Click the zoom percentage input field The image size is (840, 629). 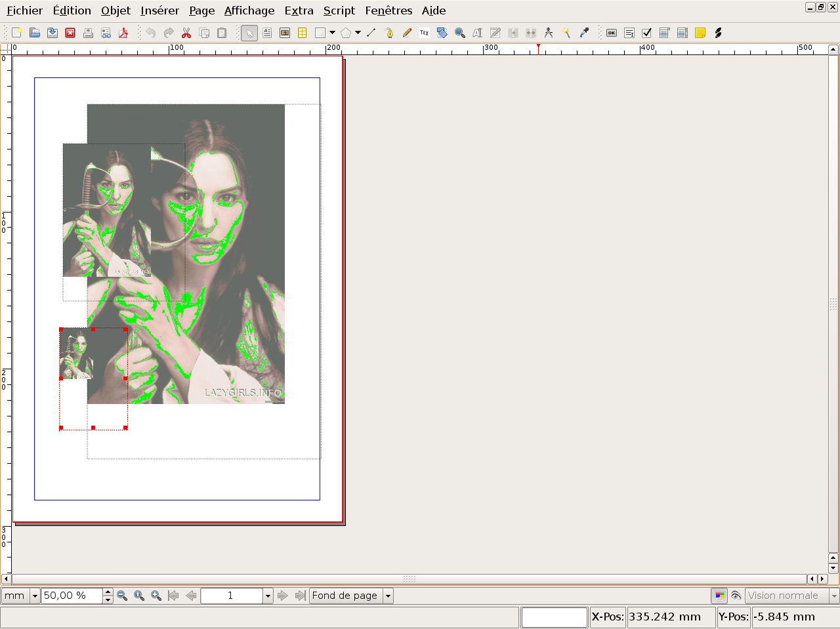click(72, 596)
